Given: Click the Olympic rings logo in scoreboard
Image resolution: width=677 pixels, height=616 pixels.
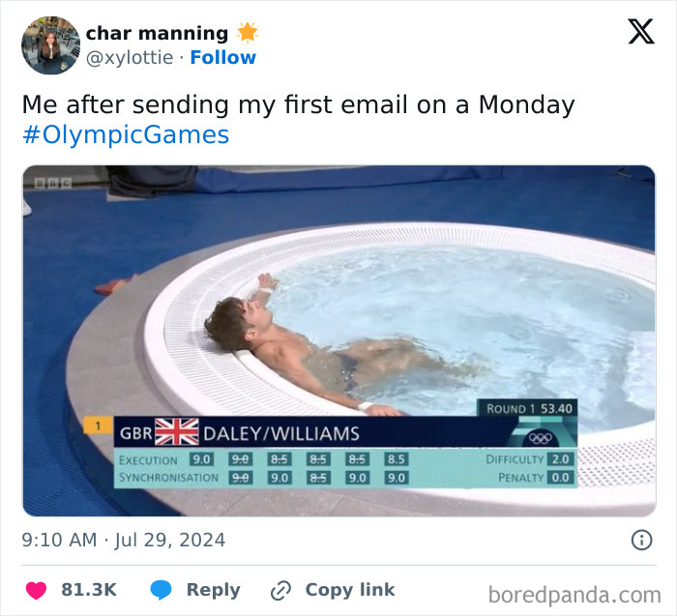Looking at the screenshot, I should (x=541, y=439).
